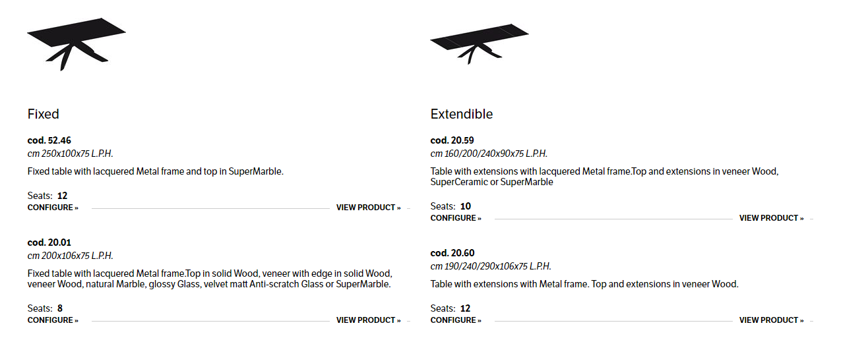
Task: Click the code label cod. 20.60
Action: point(452,253)
